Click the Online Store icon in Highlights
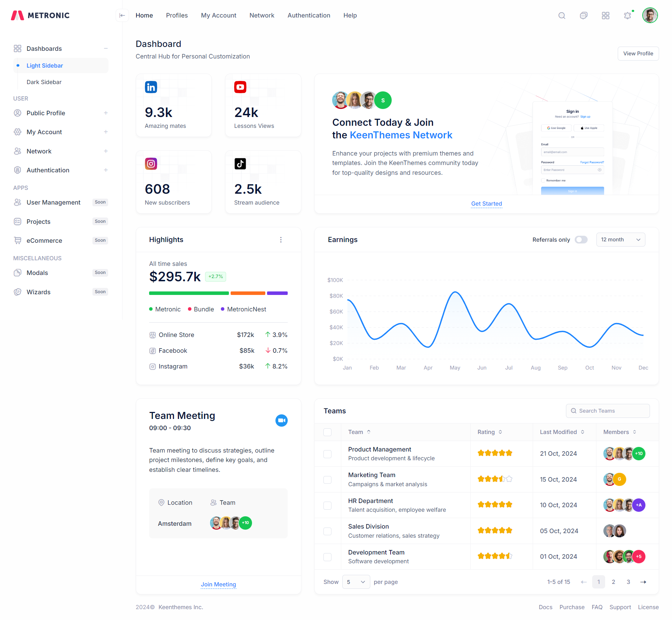672x620 pixels. pyautogui.click(x=153, y=335)
